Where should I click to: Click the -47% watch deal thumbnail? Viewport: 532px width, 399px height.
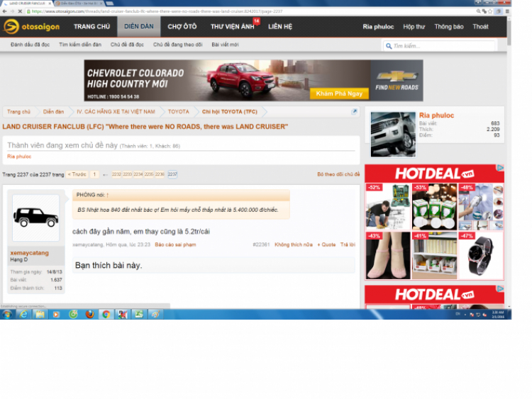click(x=481, y=255)
